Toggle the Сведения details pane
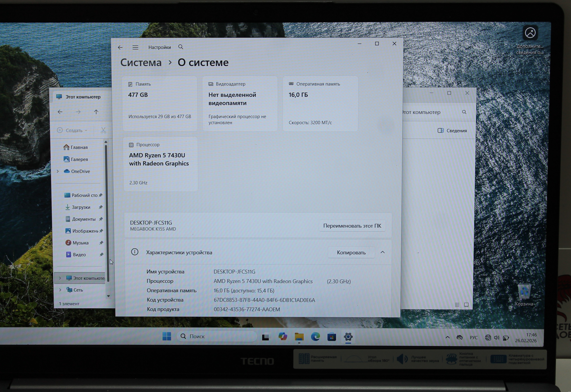 click(x=452, y=131)
